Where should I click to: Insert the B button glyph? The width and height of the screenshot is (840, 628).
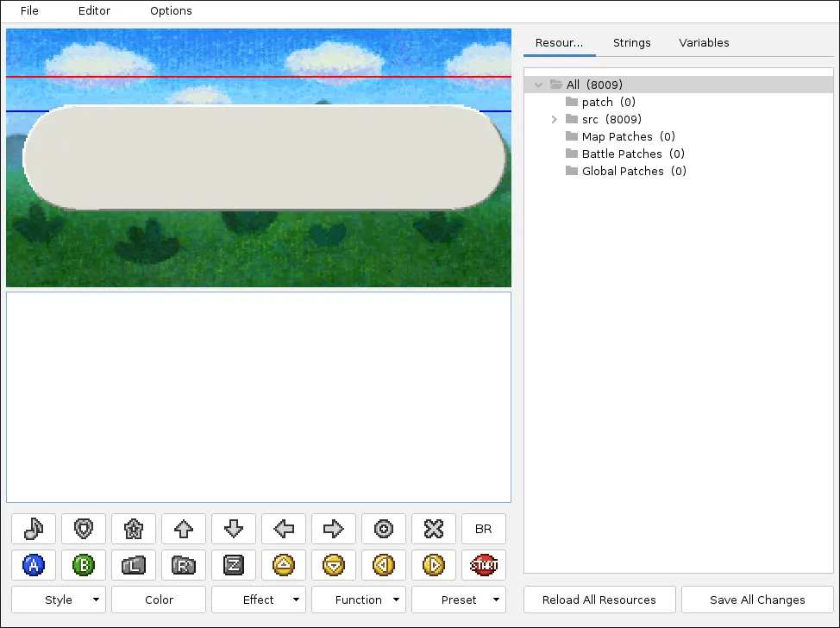coord(83,565)
